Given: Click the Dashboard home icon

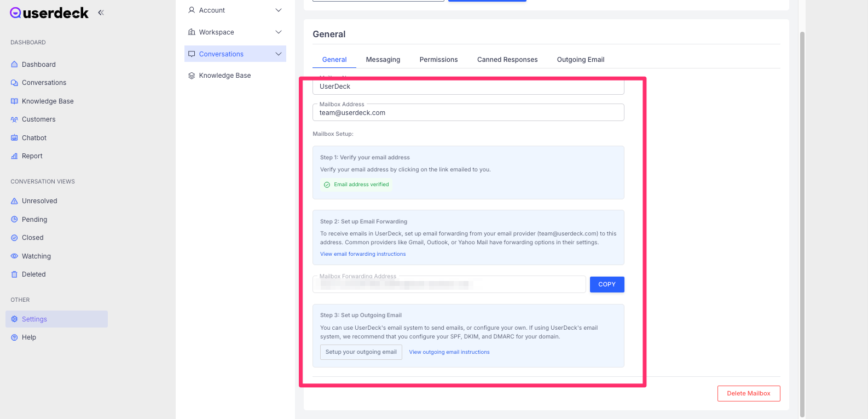Looking at the screenshot, I should (x=14, y=64).
